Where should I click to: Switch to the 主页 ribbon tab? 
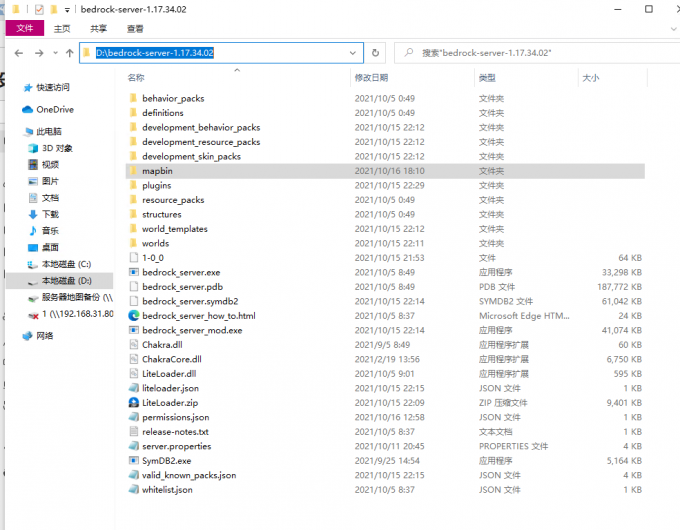click(x=62, y=29)
